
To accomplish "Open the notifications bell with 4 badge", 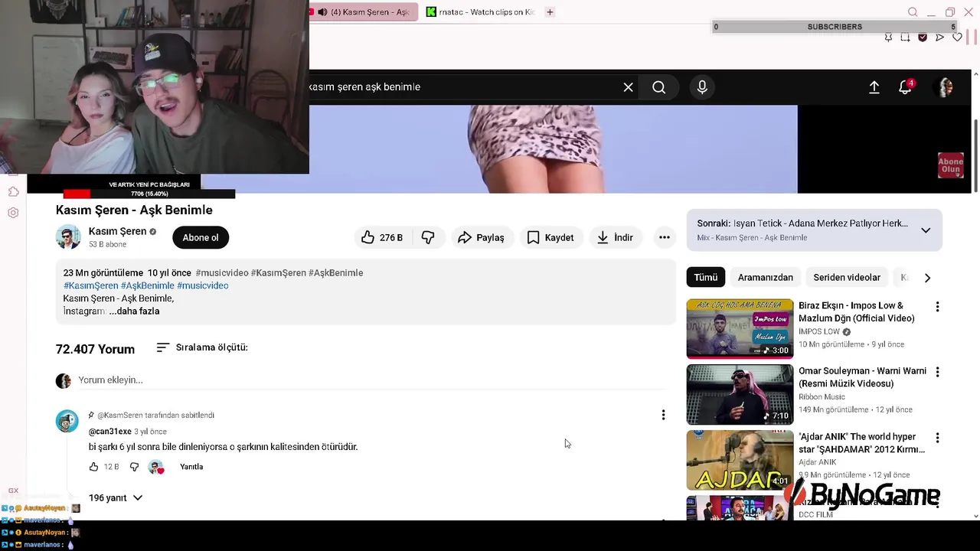I will coord(906,86).
